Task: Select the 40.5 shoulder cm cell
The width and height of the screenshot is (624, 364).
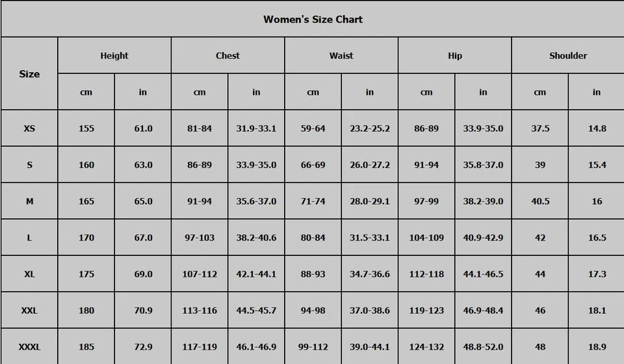Action: [x=540, y=201]
